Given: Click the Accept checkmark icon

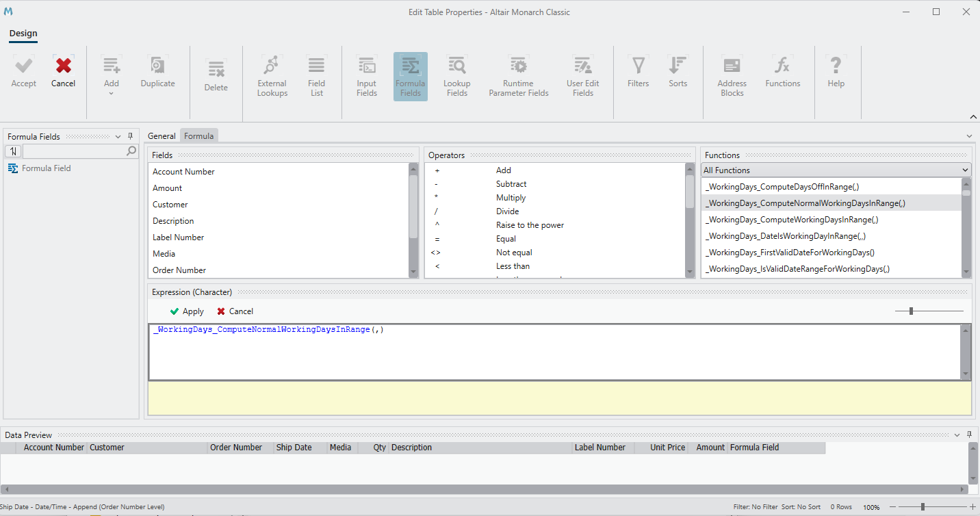Looking at the screenshot, I should click(x=24, y=66).
